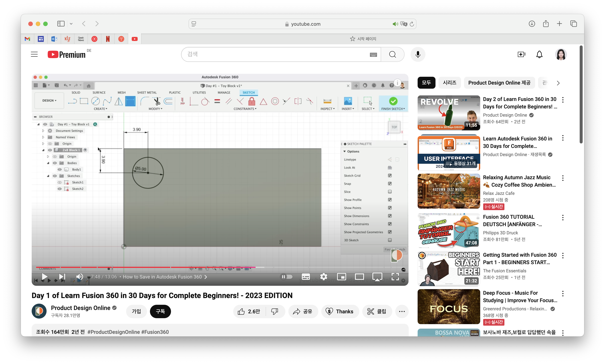This screenshot has width=605, height=364.
Task: Open the Outlook pinned tab
Action: coord(54,39)
